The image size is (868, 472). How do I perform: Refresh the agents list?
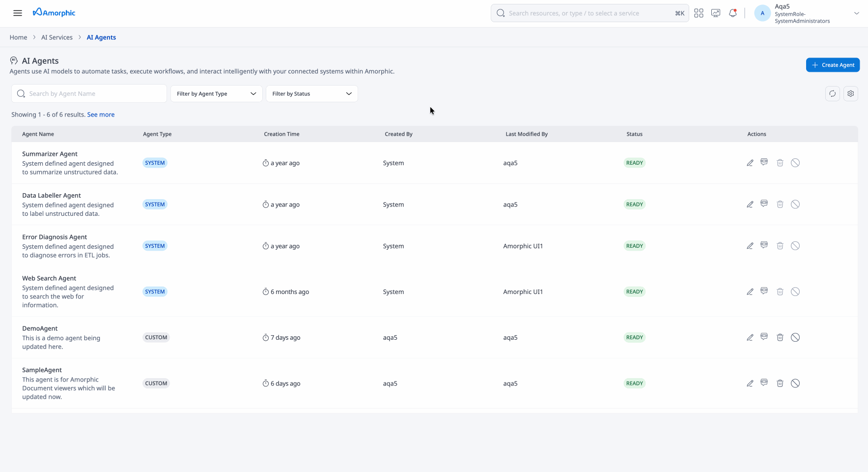click(x=833, y=93)
